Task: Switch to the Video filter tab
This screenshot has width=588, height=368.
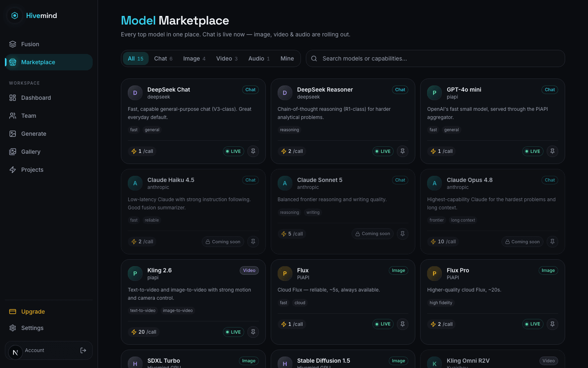Action: [x=227, y=58]
